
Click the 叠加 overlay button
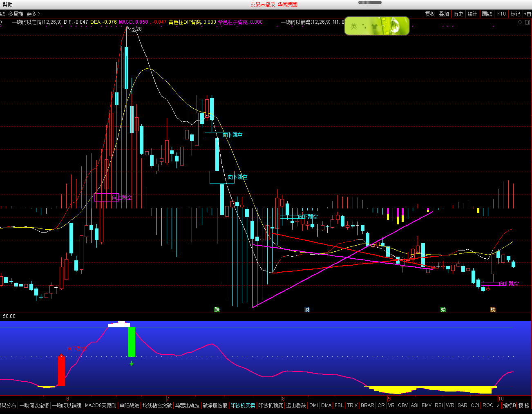444,14
